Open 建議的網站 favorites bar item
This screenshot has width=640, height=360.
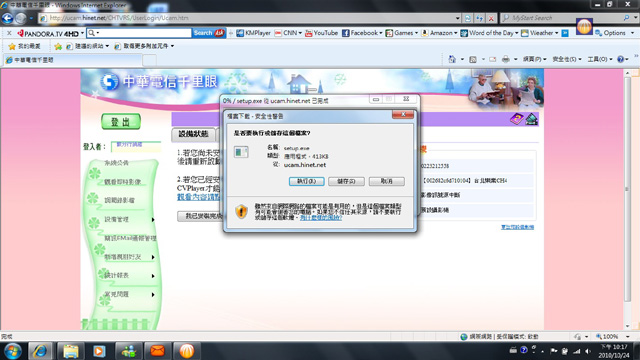(x=87, y=46)
